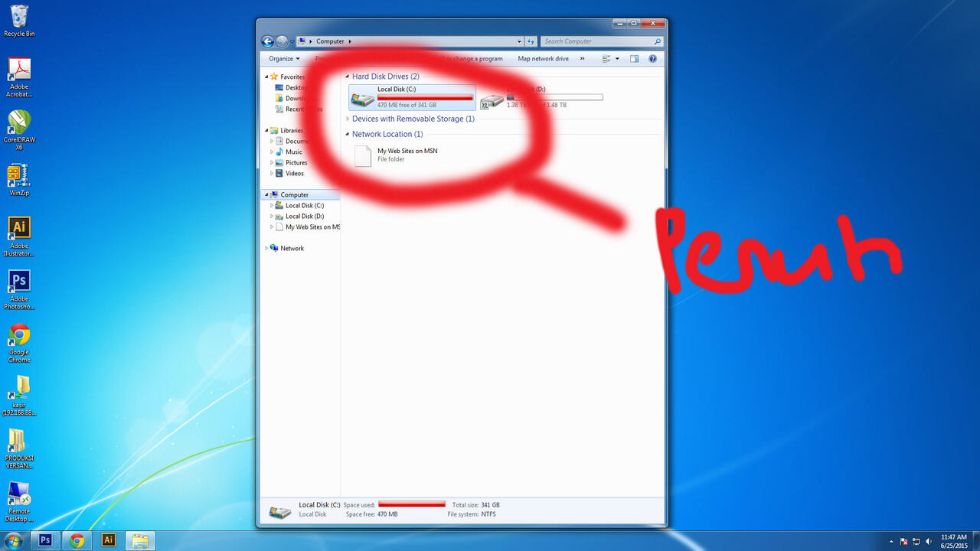Collapse the Network Location group

[348, 134]
